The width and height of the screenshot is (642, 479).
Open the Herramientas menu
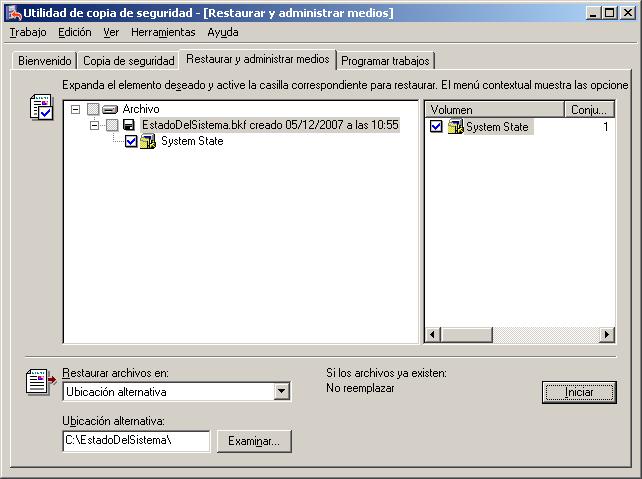tap(163, 32)
